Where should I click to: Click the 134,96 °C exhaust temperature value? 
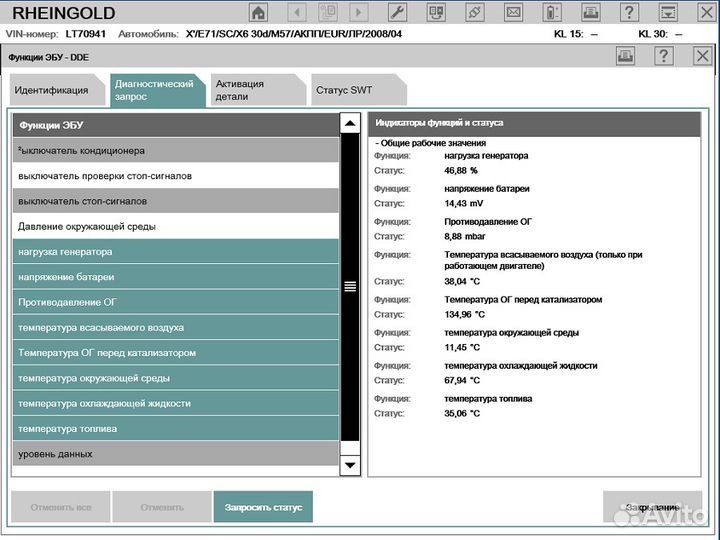click(x=465, y=315)
